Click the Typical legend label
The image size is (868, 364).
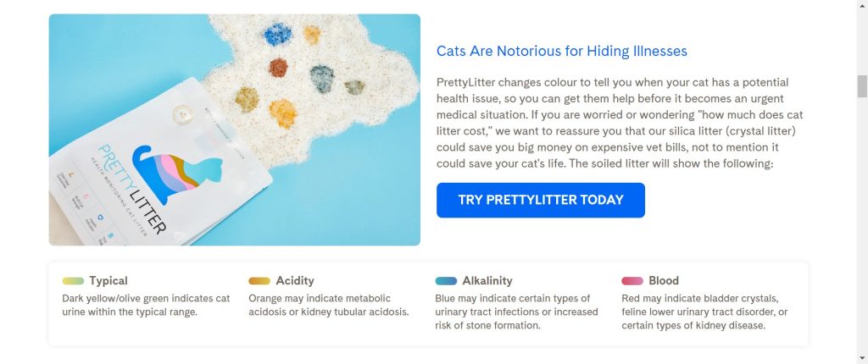point(108,281)
